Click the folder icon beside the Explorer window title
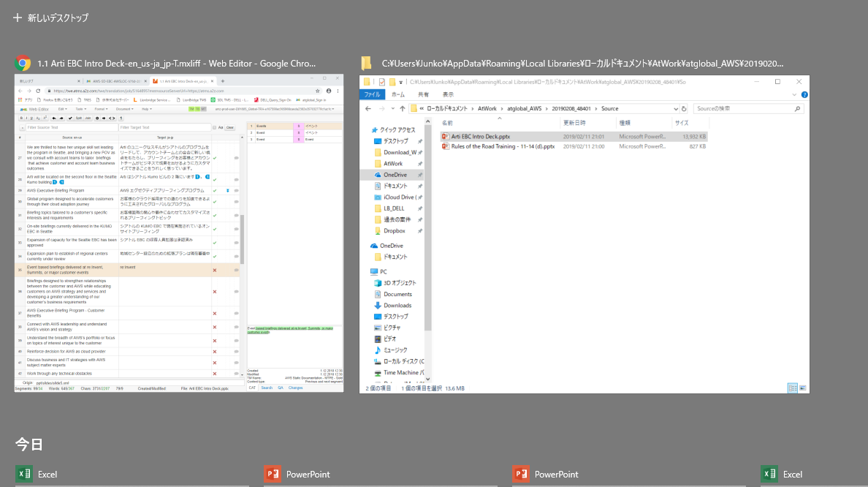 (367, 64)
